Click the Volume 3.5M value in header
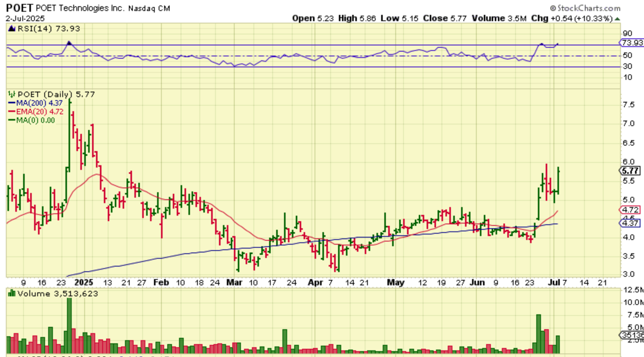The width and height of the screenshot is (644, 357). (499, 18)
